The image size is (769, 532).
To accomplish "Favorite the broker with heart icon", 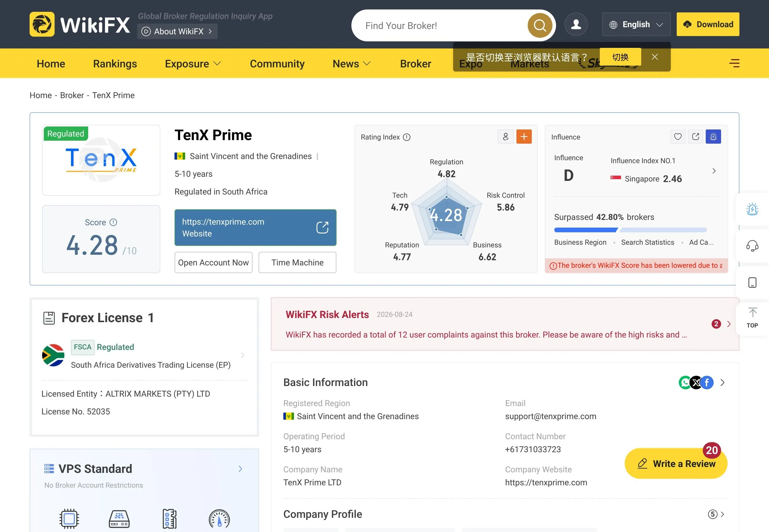I will click(678, 137).
